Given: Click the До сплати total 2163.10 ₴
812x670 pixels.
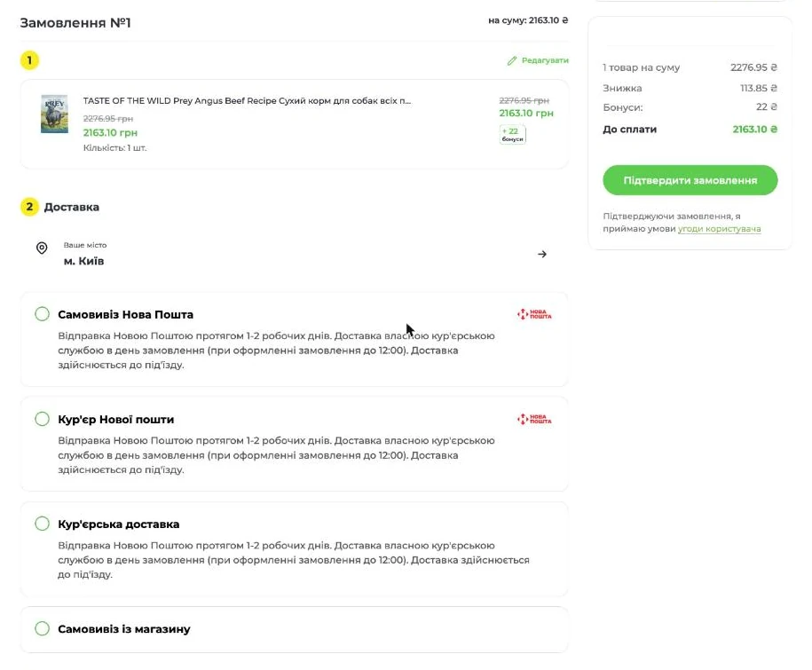Looking at the screenshot, I should coord(755,130).
